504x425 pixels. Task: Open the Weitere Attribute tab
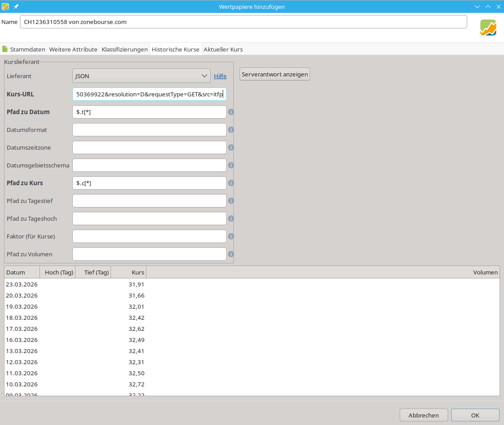pos(73,49)
